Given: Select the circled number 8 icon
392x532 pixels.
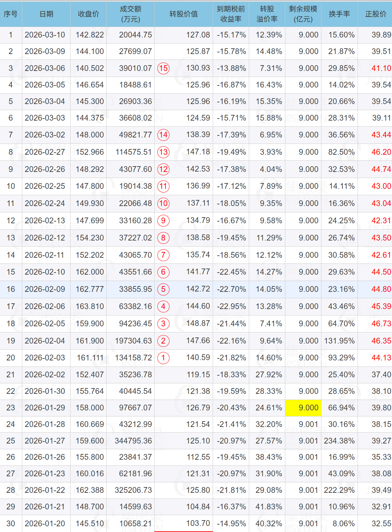Looking at the screenshot, I should pos(163,238).
